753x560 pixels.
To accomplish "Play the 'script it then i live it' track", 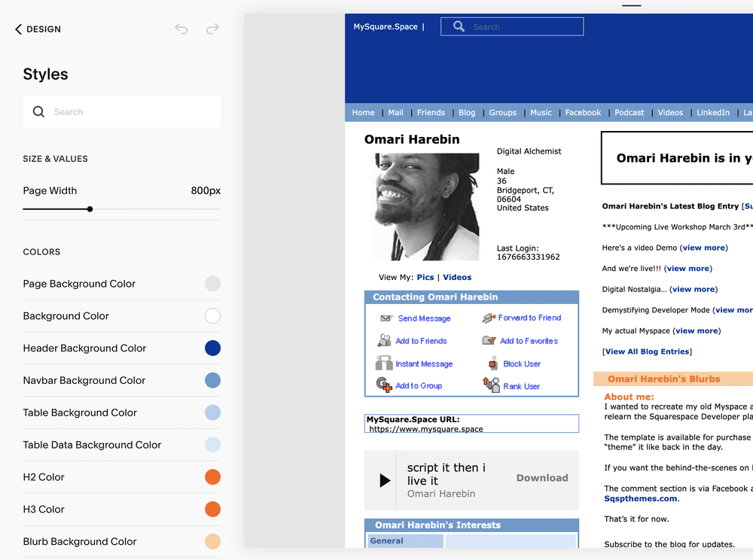I will [385, 480].
